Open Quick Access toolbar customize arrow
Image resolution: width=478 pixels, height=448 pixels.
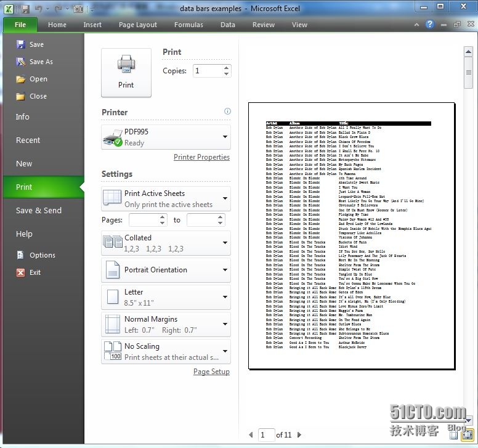(92, 9)
